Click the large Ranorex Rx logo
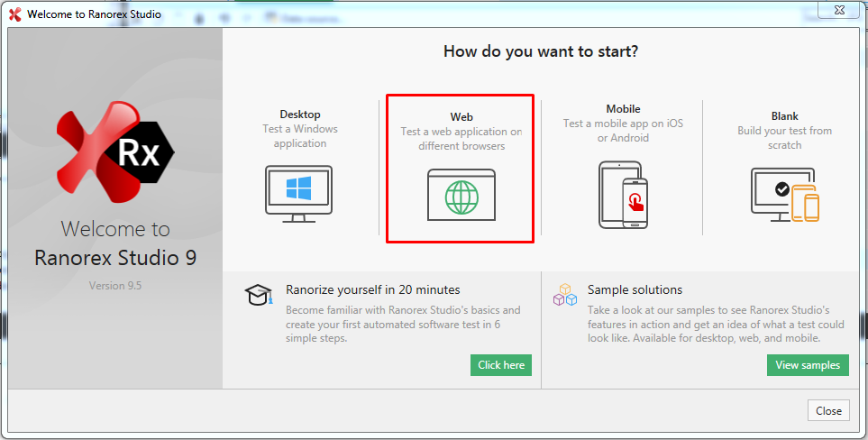 (115, 151)
